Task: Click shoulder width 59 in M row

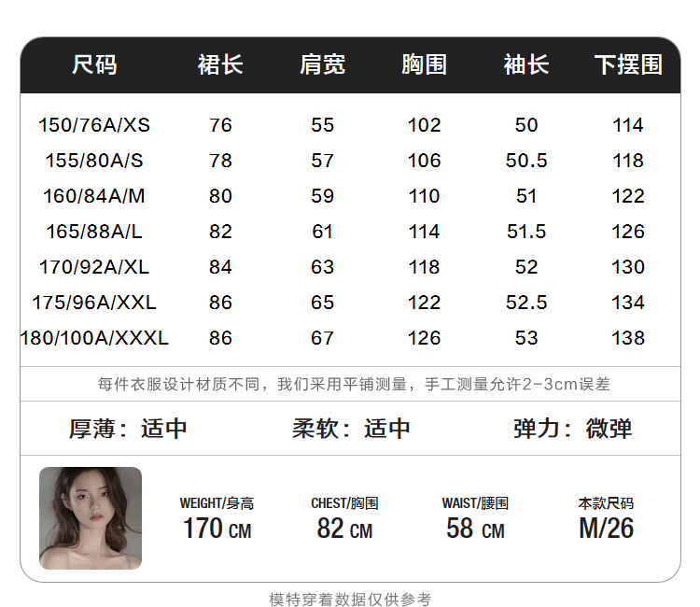Action: click(x=322, y=196)
